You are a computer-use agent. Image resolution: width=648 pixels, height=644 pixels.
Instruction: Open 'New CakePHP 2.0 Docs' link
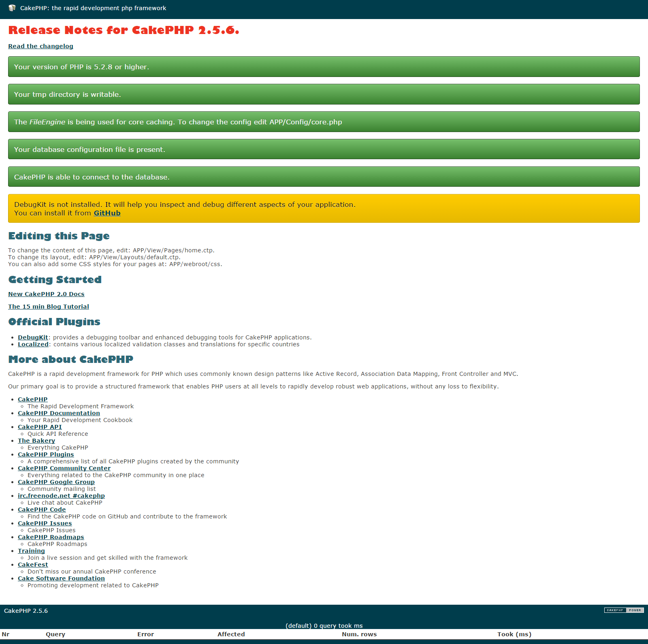click(x=46, y=294)
